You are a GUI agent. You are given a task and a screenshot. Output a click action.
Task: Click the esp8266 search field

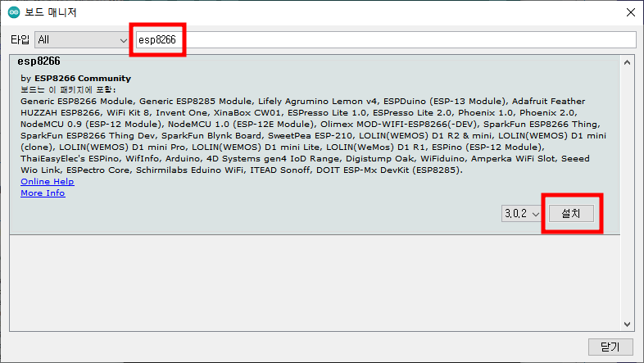pos(386,40)
